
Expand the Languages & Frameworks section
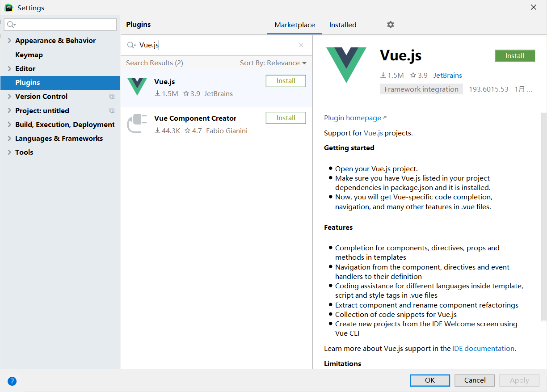pyautogui.click(x=9, y=138)
